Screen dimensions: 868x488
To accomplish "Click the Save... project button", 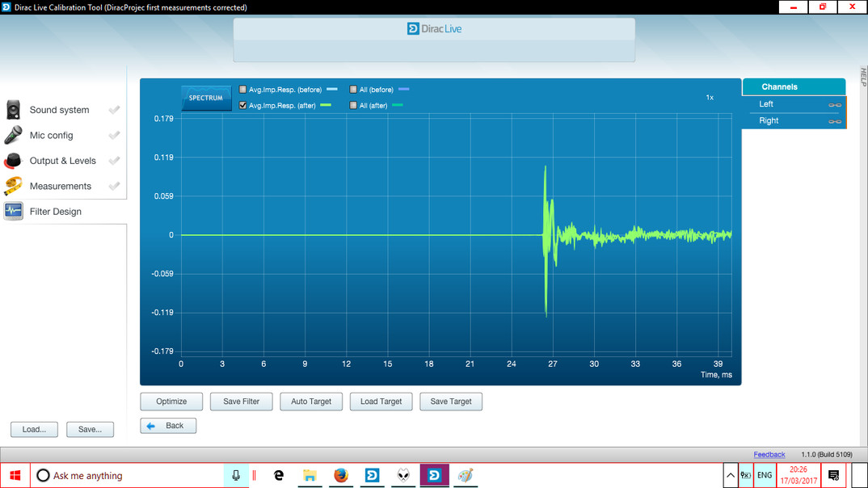I will 91,429.
